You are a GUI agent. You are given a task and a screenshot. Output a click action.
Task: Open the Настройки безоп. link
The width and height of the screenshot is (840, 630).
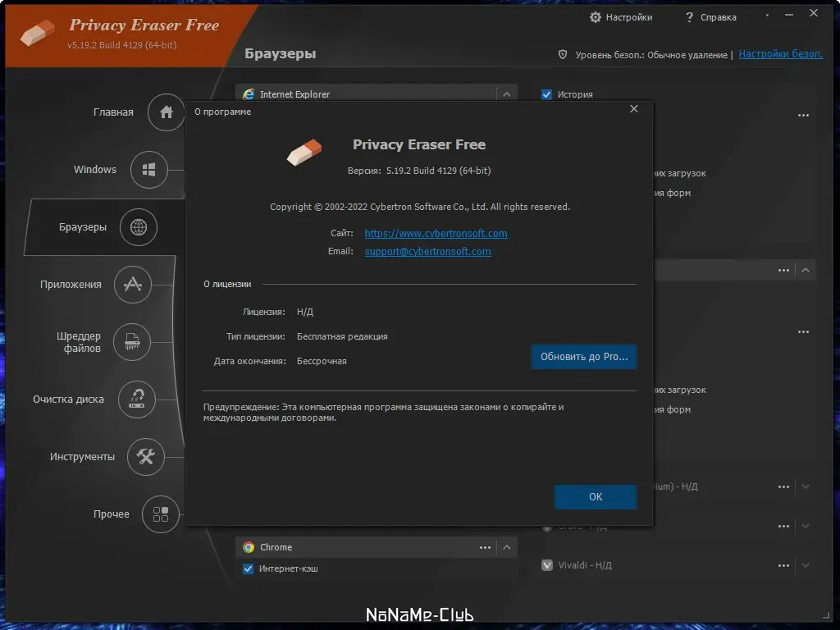pyautogui.click(x=781, y=54)
